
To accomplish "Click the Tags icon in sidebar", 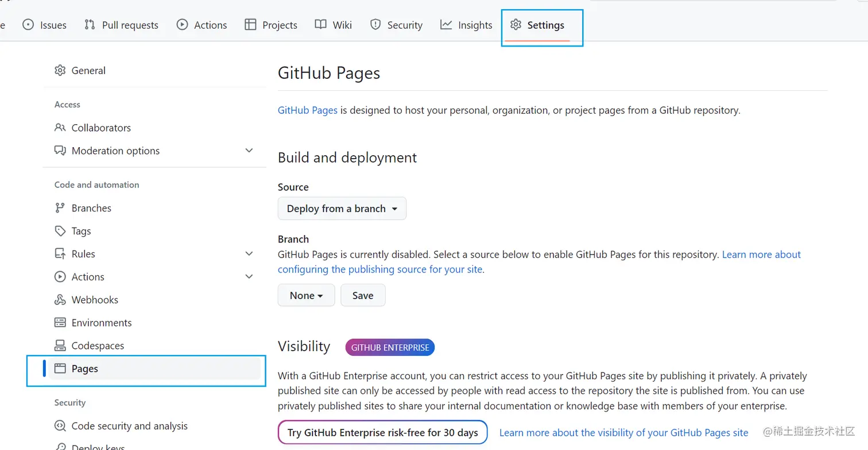I will (60, 231).
